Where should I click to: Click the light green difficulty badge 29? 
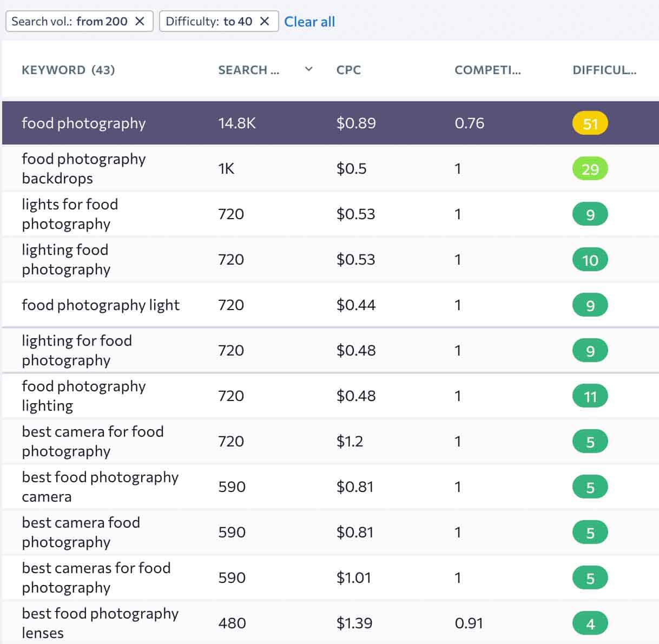point(590,169)
